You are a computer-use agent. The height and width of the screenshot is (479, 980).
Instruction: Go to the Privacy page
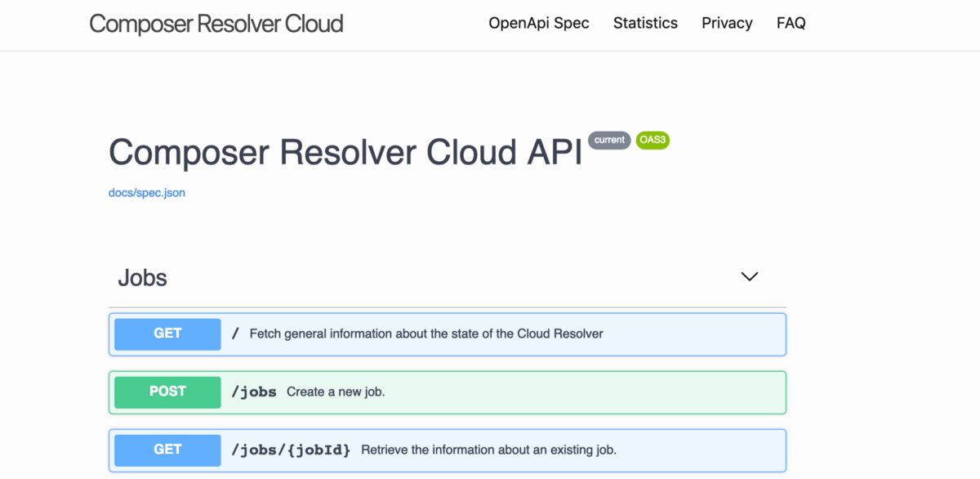[x=727, y=23]
